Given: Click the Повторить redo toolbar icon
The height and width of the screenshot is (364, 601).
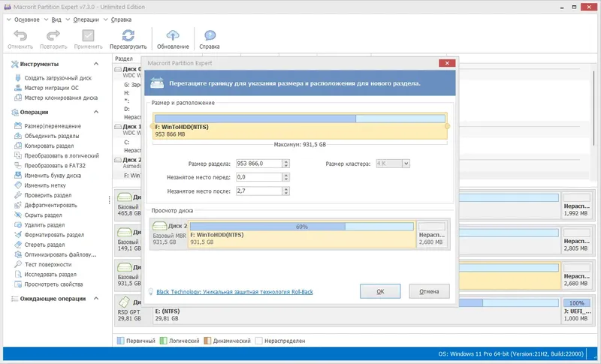Looking at the screenshot, I should tap(53, 35).
